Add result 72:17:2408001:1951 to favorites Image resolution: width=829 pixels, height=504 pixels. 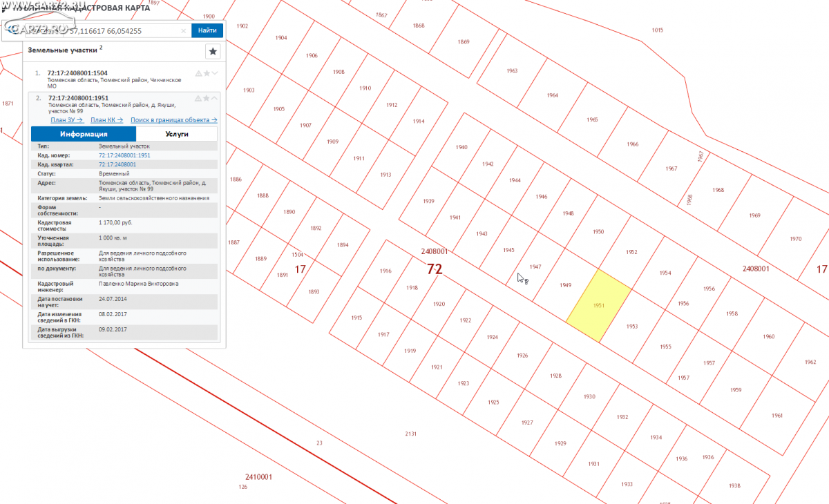(x=207, y=98)
